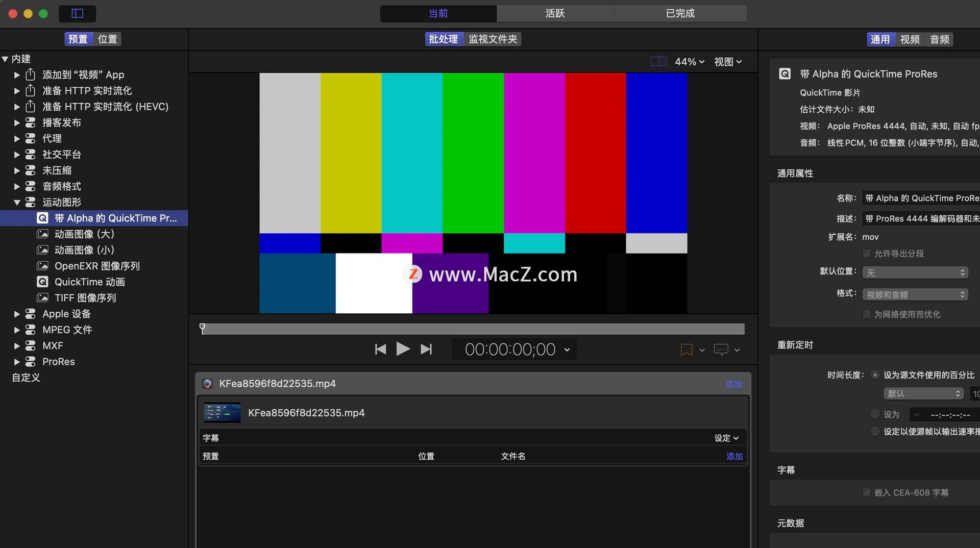
Task: Click the QuickTime icon beside QuickTime 动画
Action: pos(43,282)
